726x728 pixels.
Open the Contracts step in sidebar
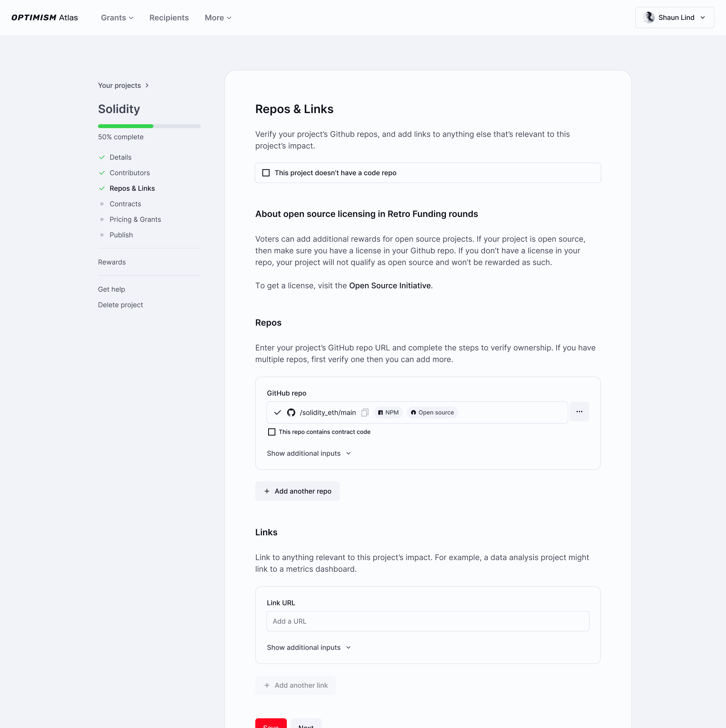coord(125,204)
